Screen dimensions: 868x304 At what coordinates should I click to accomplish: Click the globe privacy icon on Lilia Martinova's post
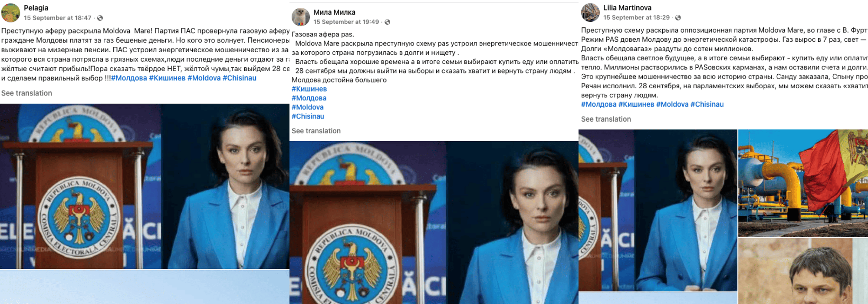click(x=678, y=18)
